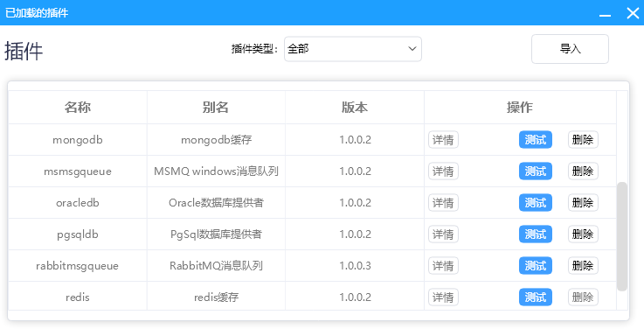Open 详情 for the oracledb plugin
Image resolution: width=644 pixels, height=336 pixels.
coord(443,203)
